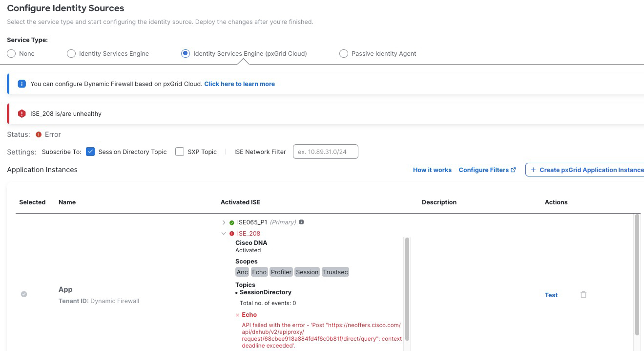Click the delete trash icon for App

(x=583, y=295)
